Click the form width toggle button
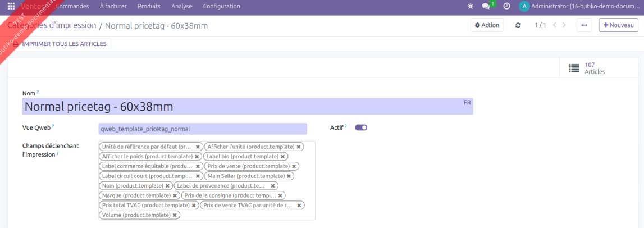644x228 pixels. pos(584,25)
